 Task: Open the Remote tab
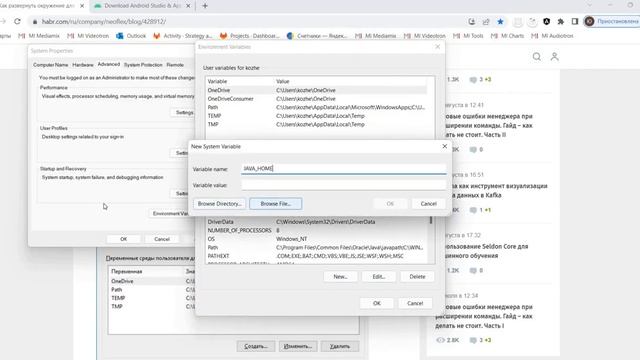pos(175,65)
